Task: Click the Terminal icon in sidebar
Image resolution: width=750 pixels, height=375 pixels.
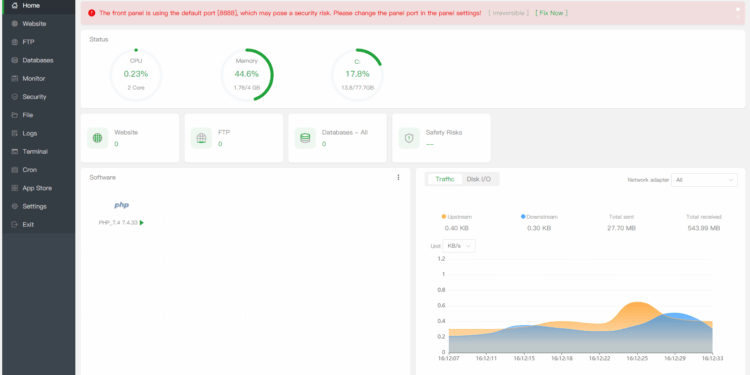Action: [14, 152]
